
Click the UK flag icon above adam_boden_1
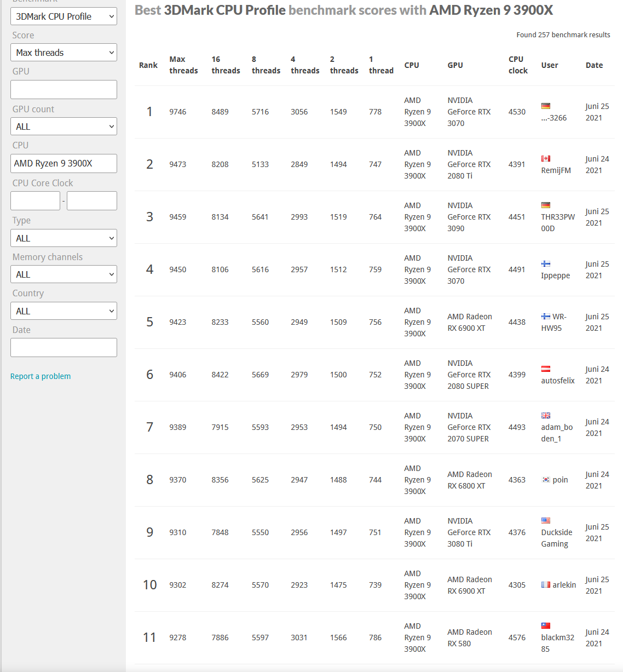point(545,416)
